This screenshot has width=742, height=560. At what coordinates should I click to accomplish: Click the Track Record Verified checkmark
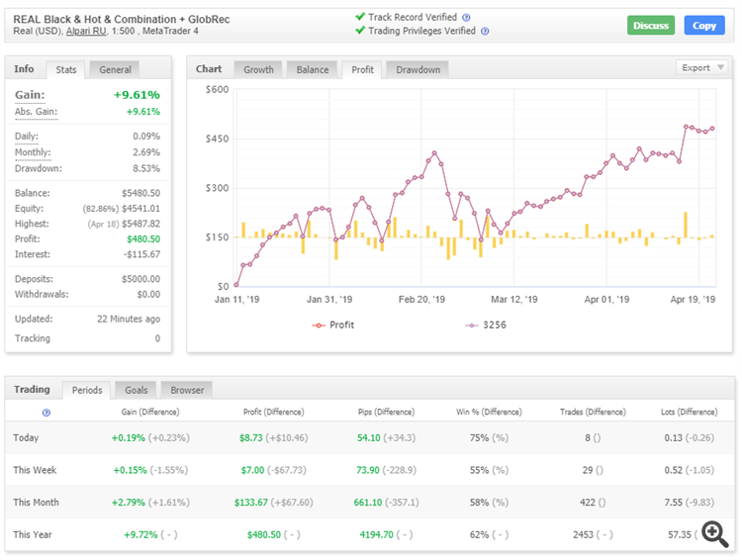click(360, 17)
